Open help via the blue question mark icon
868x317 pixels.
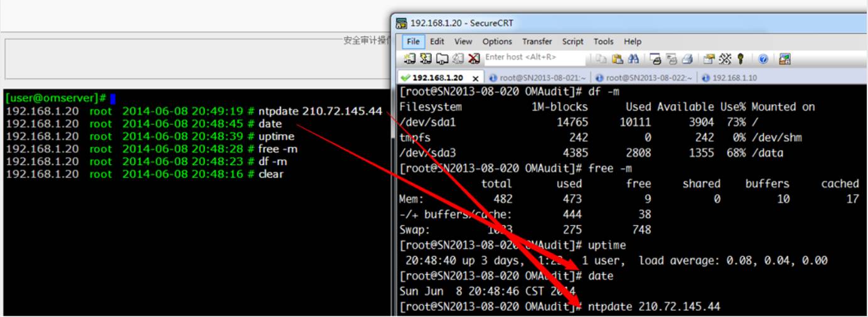click(763, 59)
